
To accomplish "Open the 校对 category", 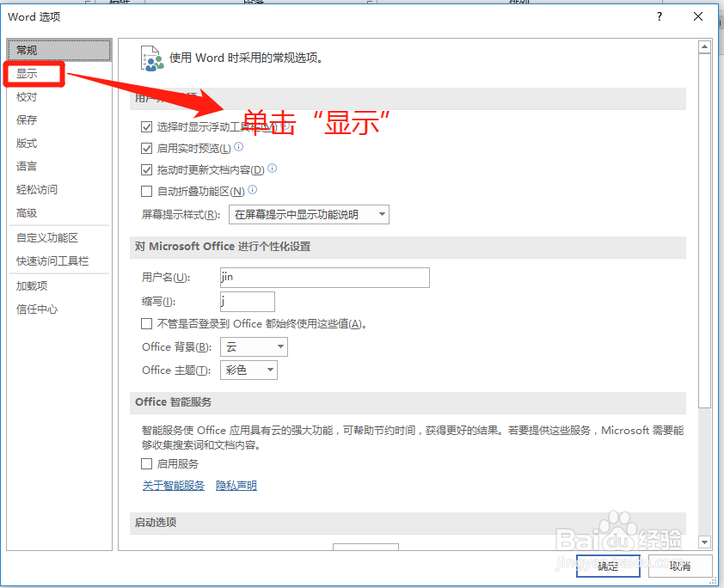I will point(59,97).
